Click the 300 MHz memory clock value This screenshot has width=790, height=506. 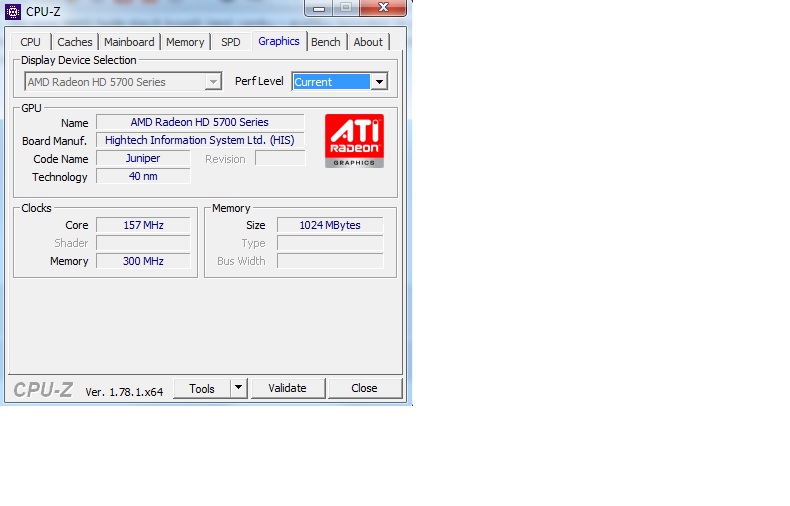click(143, 261)
